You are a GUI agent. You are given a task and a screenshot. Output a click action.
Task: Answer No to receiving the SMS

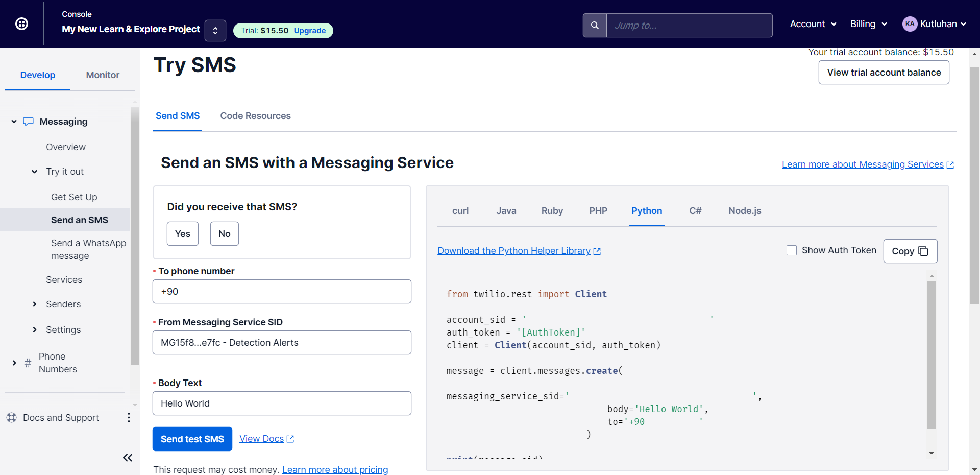(x=225, y=234)
